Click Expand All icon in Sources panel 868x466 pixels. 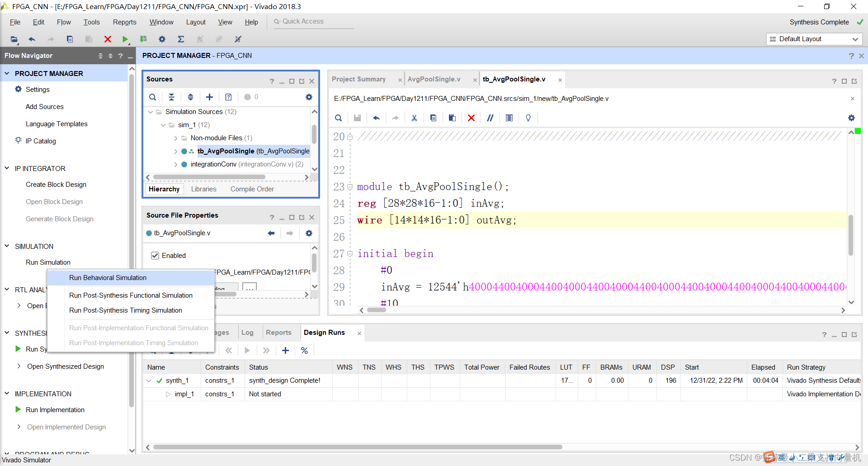pos(190,97)
